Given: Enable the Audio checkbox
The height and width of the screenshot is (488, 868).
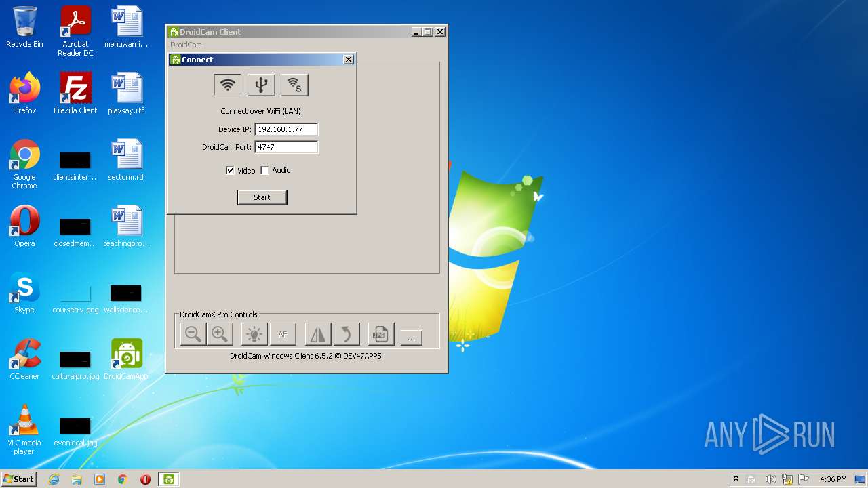Looking at the screenshot, I should (264, 171).
